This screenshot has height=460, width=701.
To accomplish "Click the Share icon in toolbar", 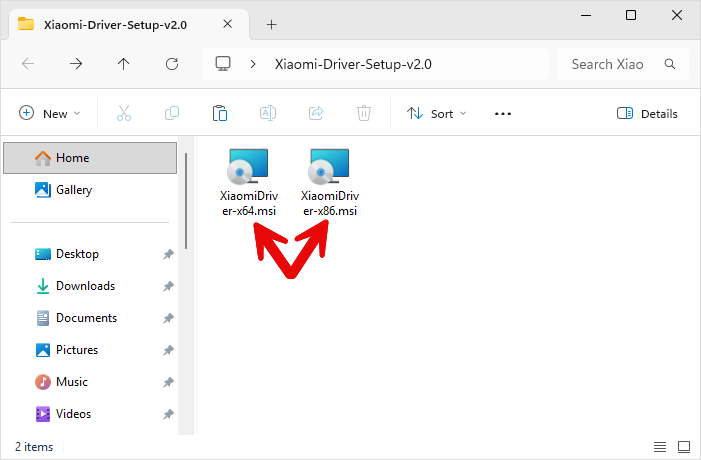I will (316, 113).
